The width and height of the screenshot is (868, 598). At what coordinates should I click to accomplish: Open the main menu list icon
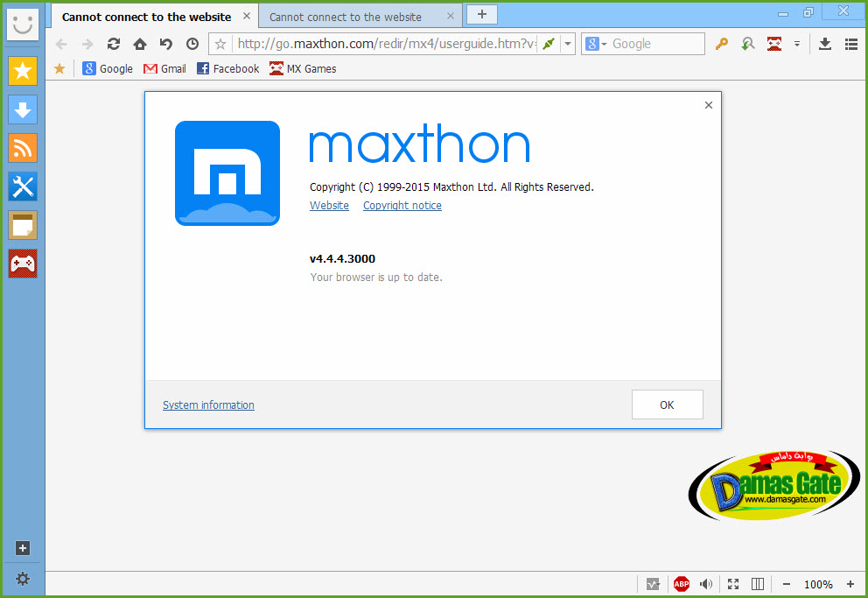click(x=851, y=44)
